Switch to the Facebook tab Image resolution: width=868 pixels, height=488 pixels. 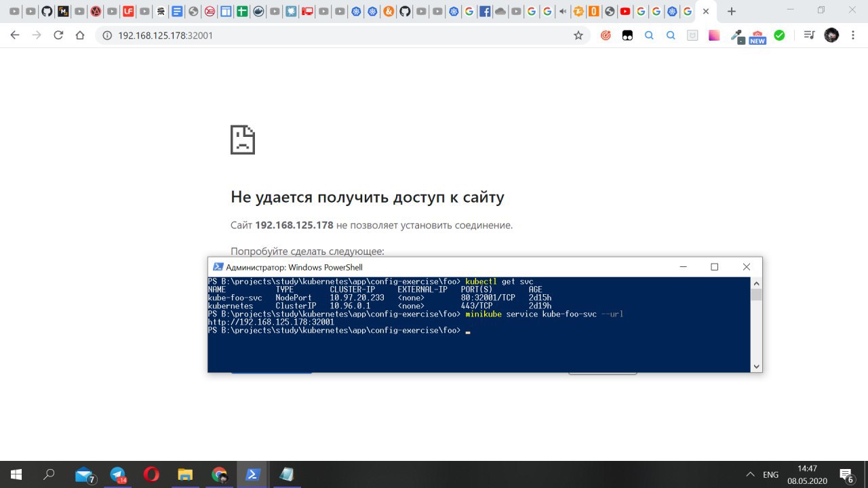[x=485, y=12]
